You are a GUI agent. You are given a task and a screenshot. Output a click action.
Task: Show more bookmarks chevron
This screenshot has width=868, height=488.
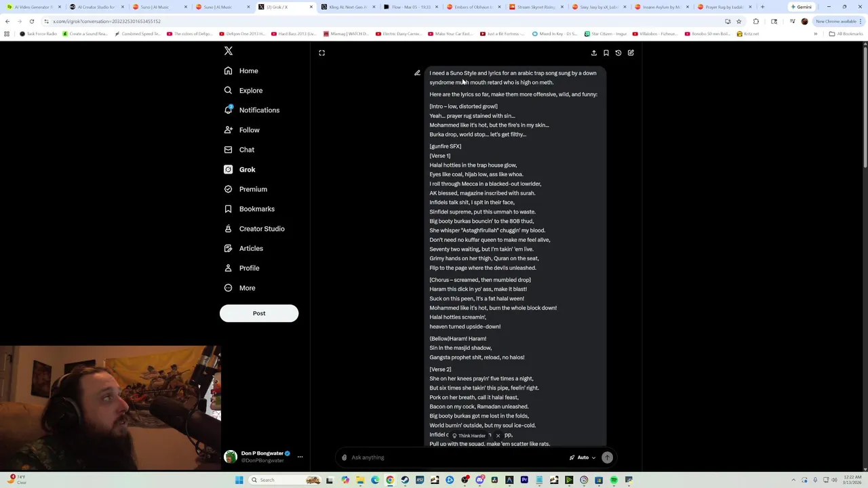[816, 34]
